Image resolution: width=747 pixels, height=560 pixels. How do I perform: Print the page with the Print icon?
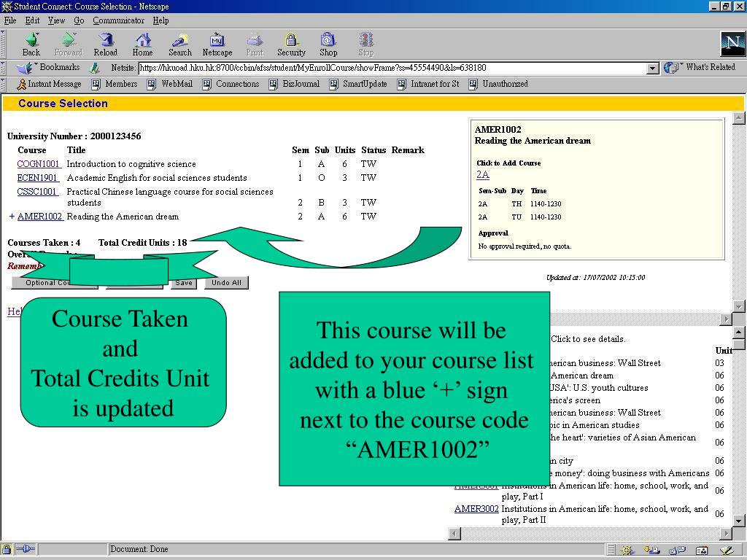click(x=255, y=44)
